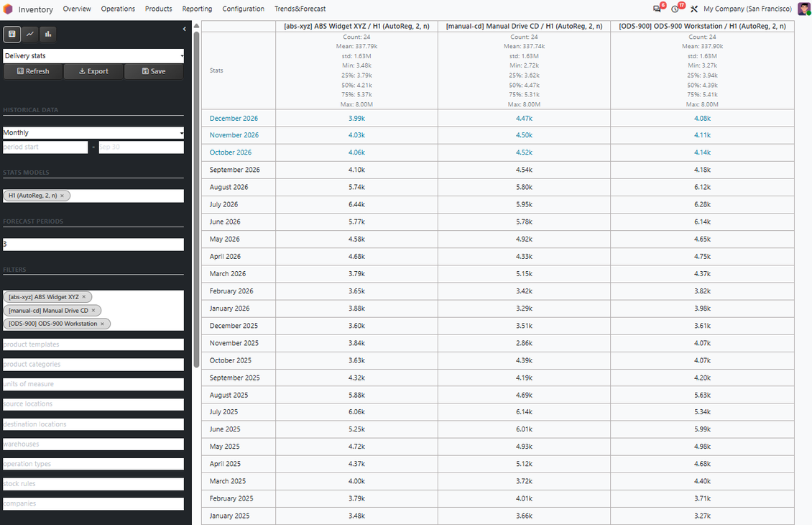This screenshot has height=525, width=812.
Task: Click the Export button
Action: (x=93, y=71)
